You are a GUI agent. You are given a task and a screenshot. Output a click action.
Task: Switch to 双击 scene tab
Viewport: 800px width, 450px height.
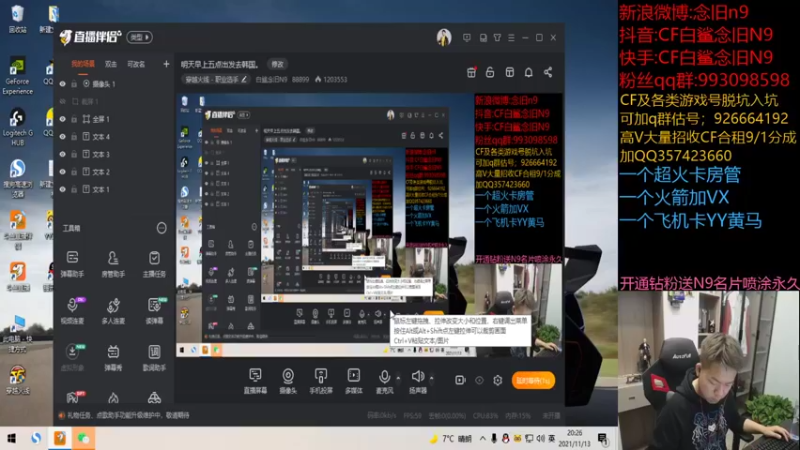[111, 64]
